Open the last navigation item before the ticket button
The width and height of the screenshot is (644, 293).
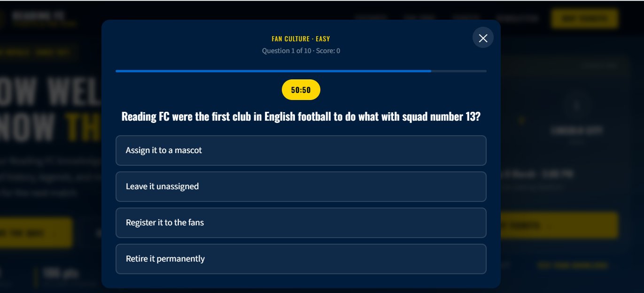[518, 18]
